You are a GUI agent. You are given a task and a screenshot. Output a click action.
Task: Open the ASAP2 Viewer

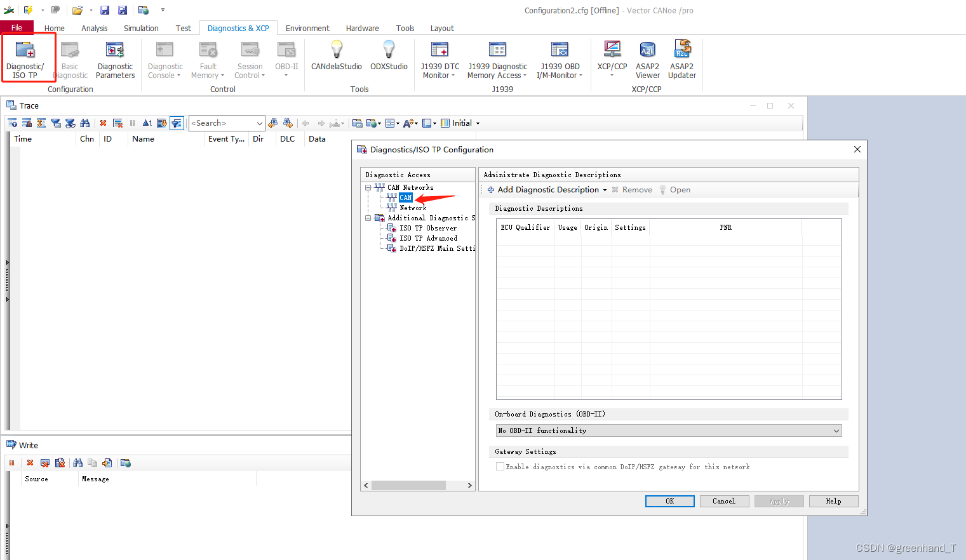tap(647, 59)
